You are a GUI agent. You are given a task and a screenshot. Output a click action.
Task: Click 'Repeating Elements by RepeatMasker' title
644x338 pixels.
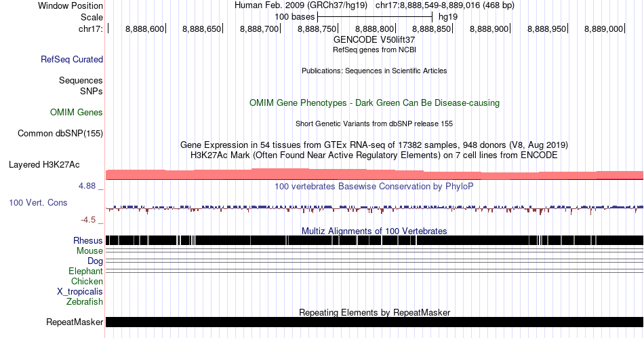point(374,312)
